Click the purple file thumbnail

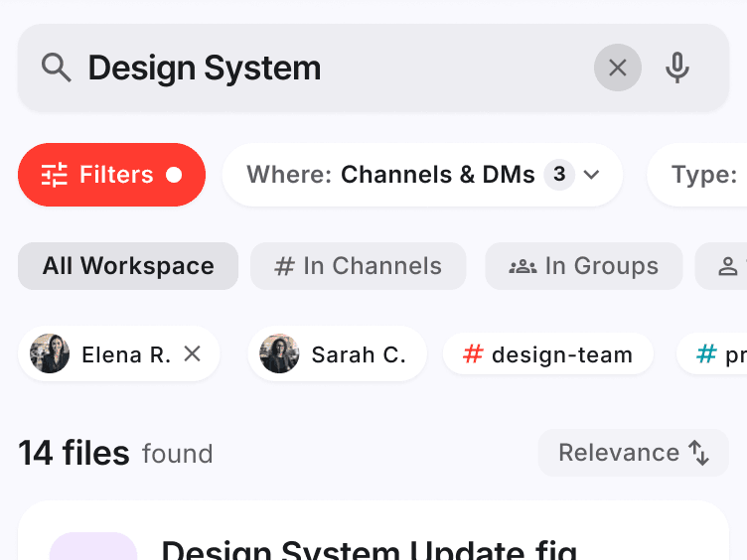(93, 546)
